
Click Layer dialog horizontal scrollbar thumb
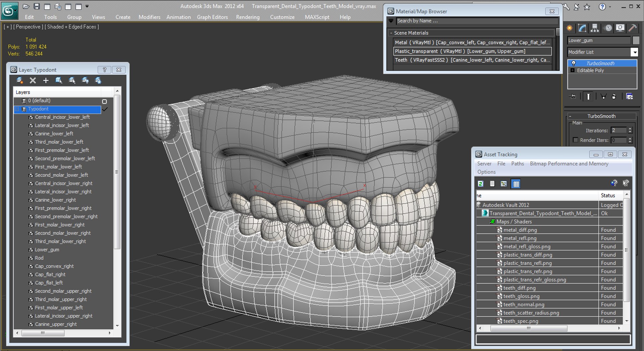click(x=43, y=333)
